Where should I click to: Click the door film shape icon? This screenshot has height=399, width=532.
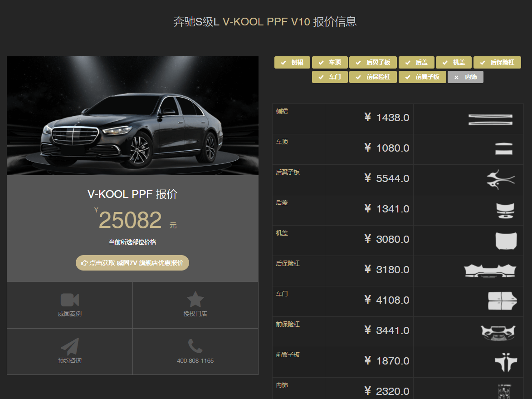[502, 301]
